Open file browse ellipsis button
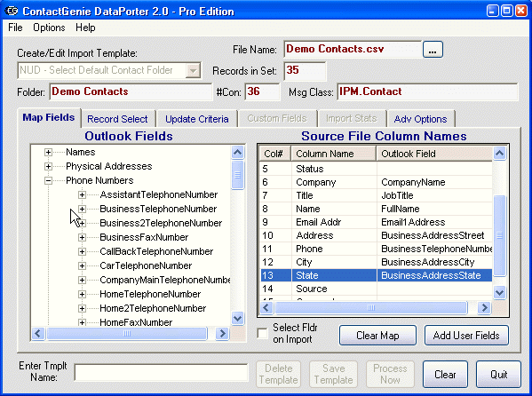Viewport: 532px width, 396px height. 433,50
